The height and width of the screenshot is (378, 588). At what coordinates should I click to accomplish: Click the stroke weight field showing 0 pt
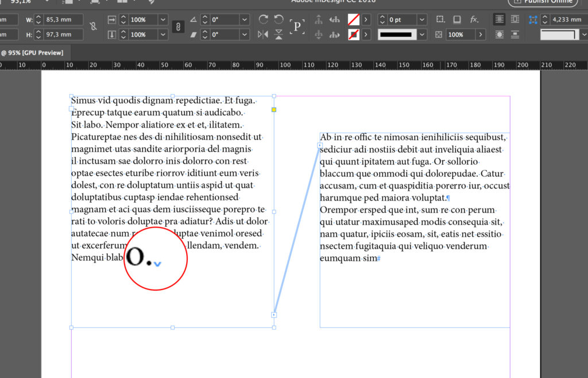[x=402, y=20]
